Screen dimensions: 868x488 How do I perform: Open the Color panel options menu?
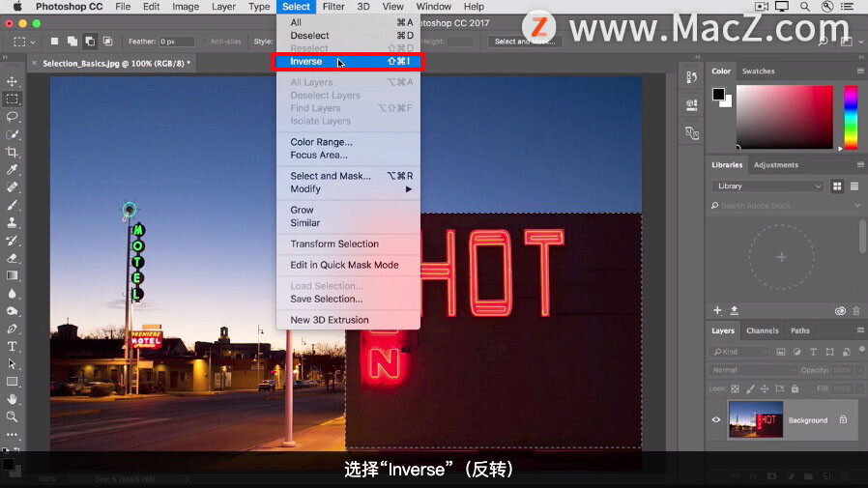[860, 72]
